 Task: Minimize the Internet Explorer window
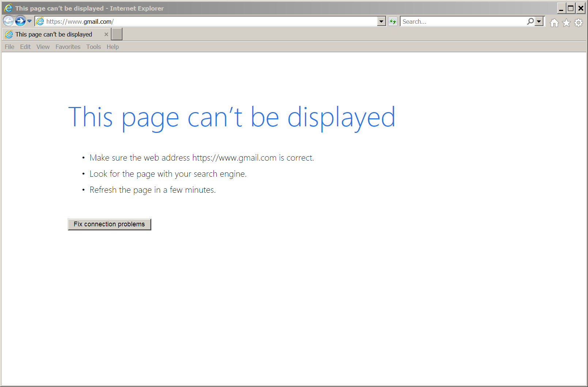[561, 8]
